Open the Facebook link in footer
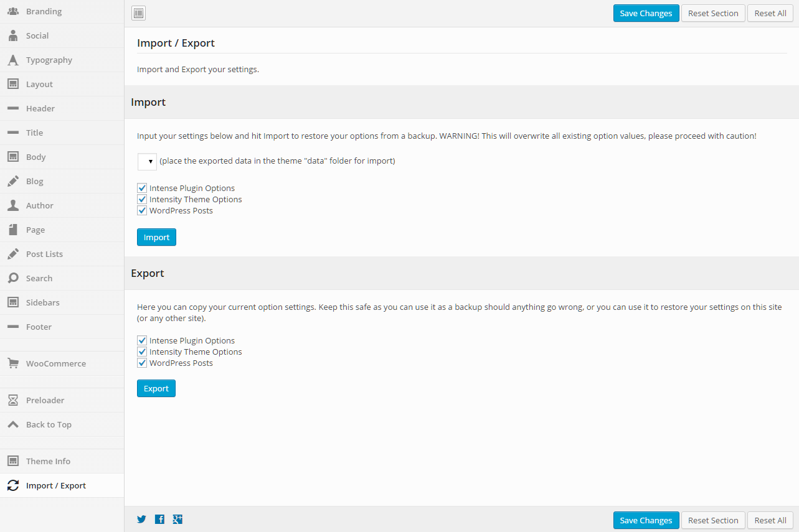This screenshot has height=532, width=799. pyautogui.click(x=159, y=519)
